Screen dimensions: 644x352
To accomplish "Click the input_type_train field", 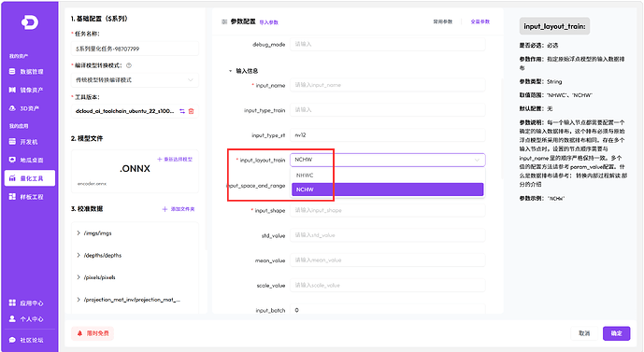I will [x=388, y=110].
